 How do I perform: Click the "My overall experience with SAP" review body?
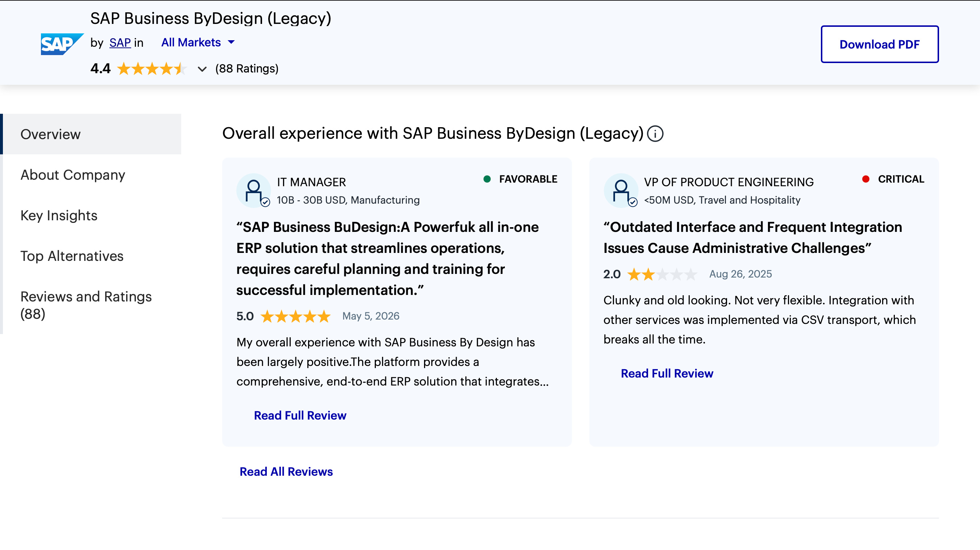pyautogui.click(x=393, y=362)
